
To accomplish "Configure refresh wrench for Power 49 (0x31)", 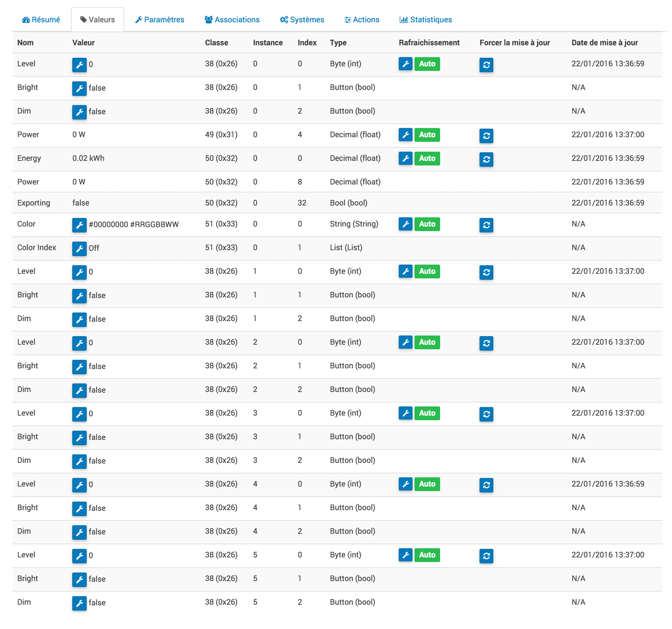I will coord(406,135).
